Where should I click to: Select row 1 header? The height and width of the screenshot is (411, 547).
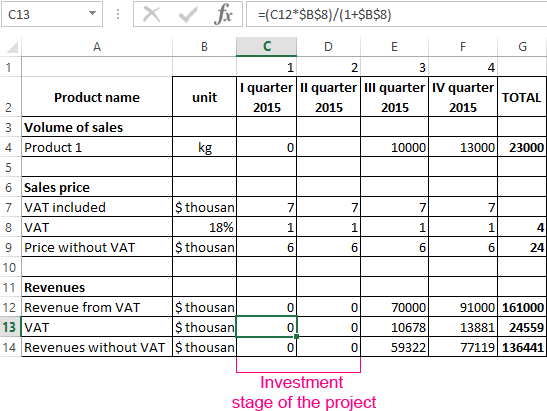point(10,67)
